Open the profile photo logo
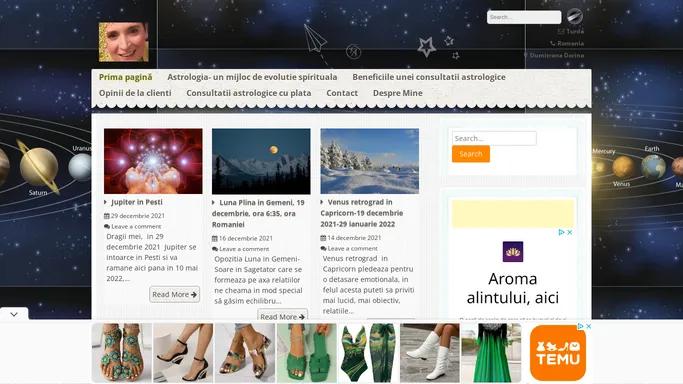 coord(124,42)
